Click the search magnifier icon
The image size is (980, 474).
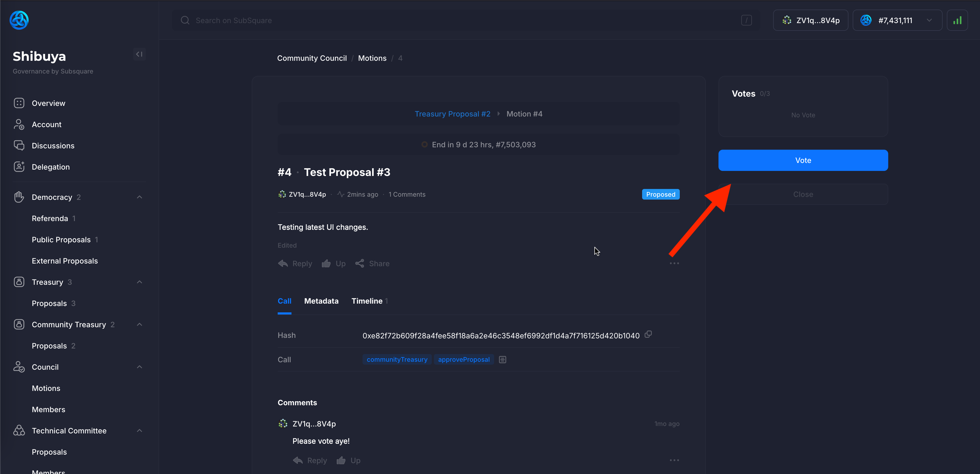coord(185,20)
